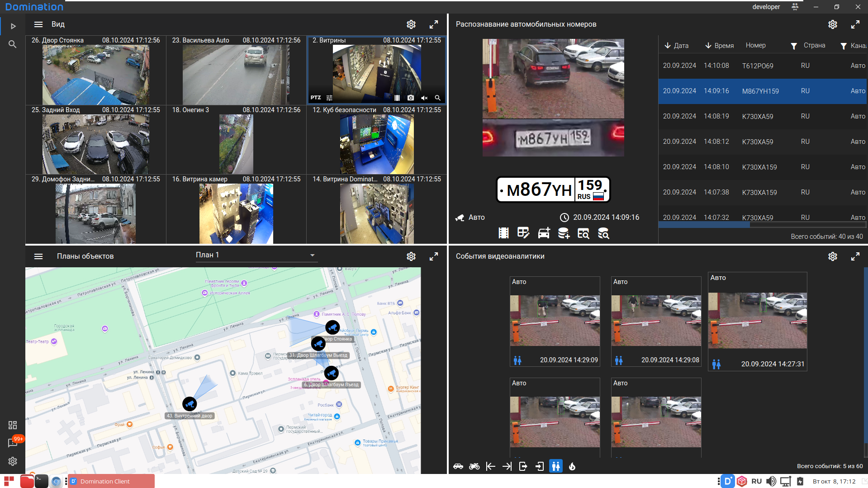This screenshot has width=868, height=488.
Task: Toggle left line-crossing events filter
Action: tap(491, 466)
